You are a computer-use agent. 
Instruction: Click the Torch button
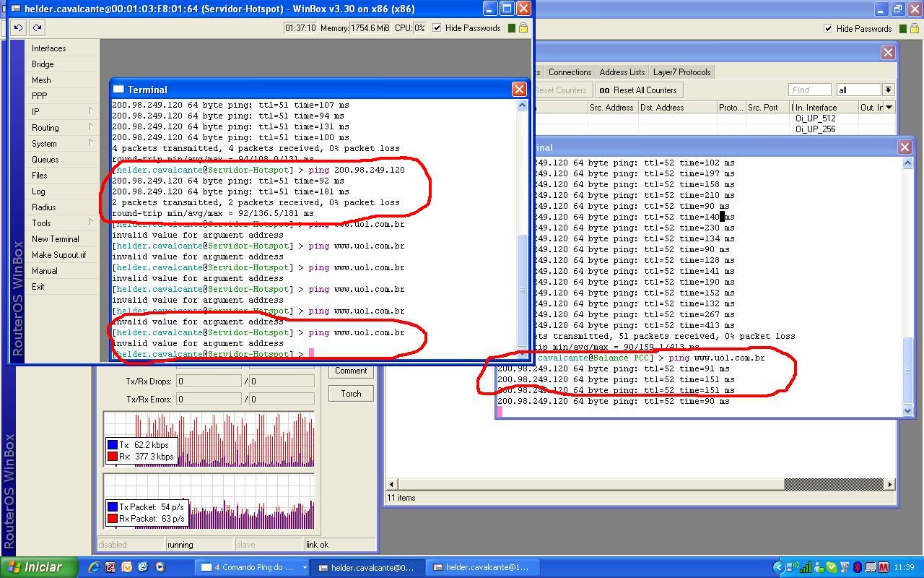pos(351,394)
